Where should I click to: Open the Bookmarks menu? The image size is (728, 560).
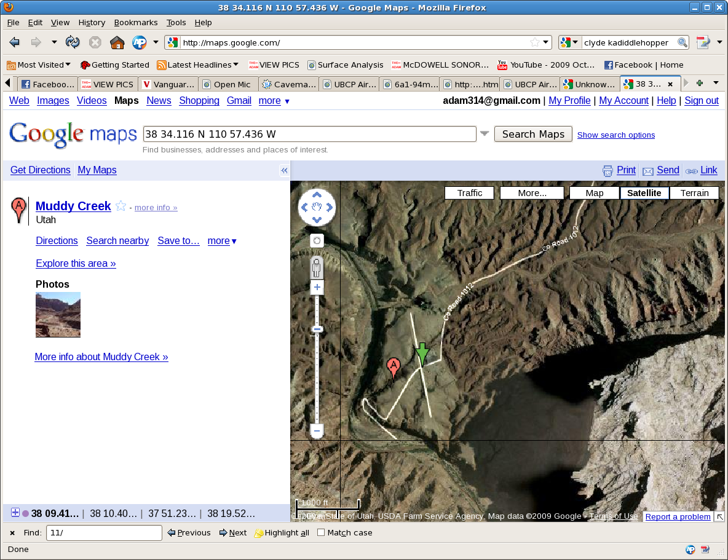pos(136,22)
